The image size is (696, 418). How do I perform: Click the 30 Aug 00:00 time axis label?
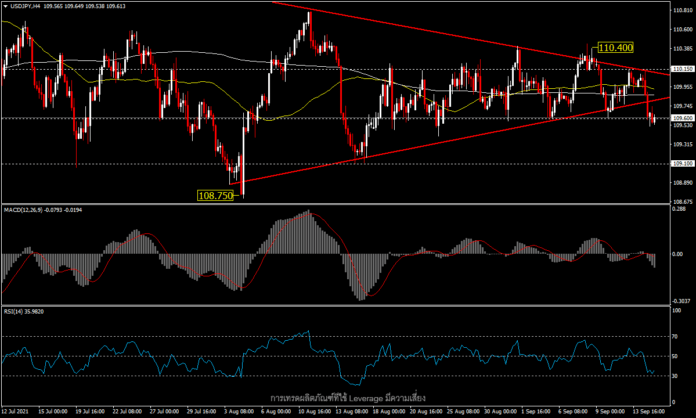[x=502, y=412]
